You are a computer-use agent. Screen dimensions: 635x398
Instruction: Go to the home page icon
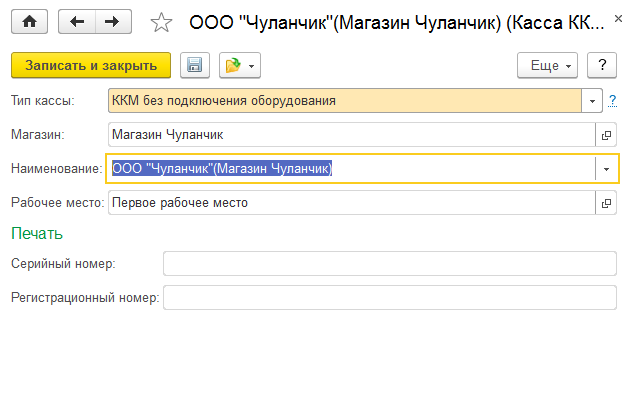29,21
